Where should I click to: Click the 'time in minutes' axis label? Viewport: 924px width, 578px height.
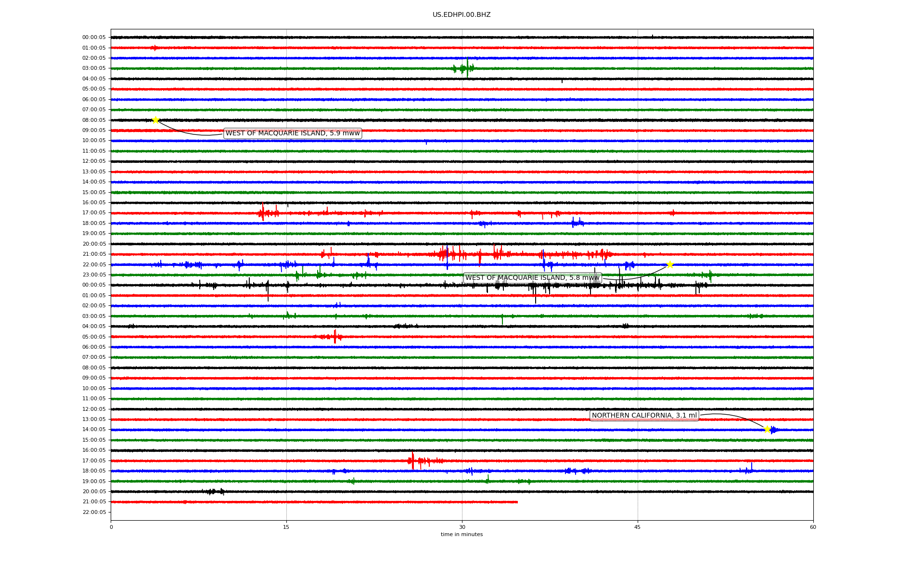pyautogui.click(x=461, y=534)
